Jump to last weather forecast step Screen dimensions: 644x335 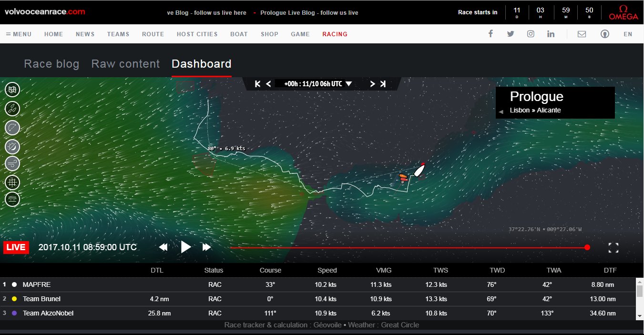point(383,84)
